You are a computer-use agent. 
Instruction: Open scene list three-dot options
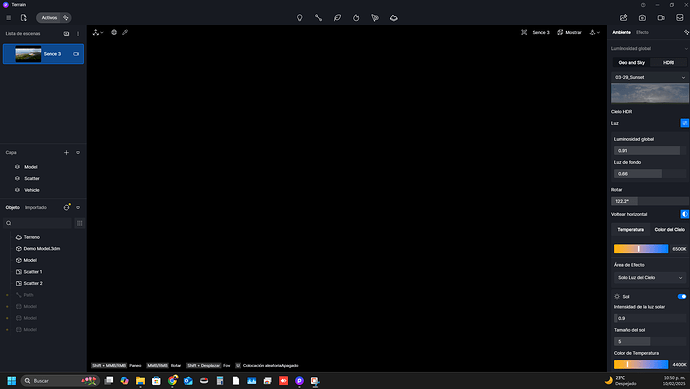[x=78, y=33]
